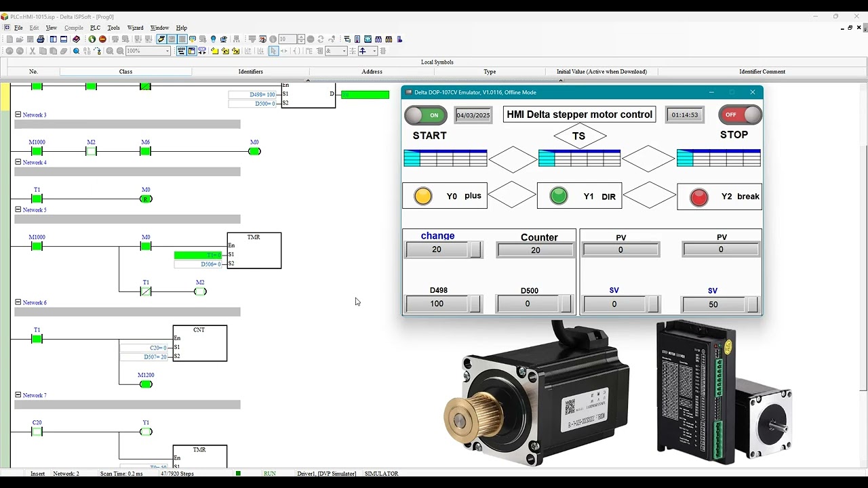Collapse Network 6 in the ladder editor

point(18,302)
